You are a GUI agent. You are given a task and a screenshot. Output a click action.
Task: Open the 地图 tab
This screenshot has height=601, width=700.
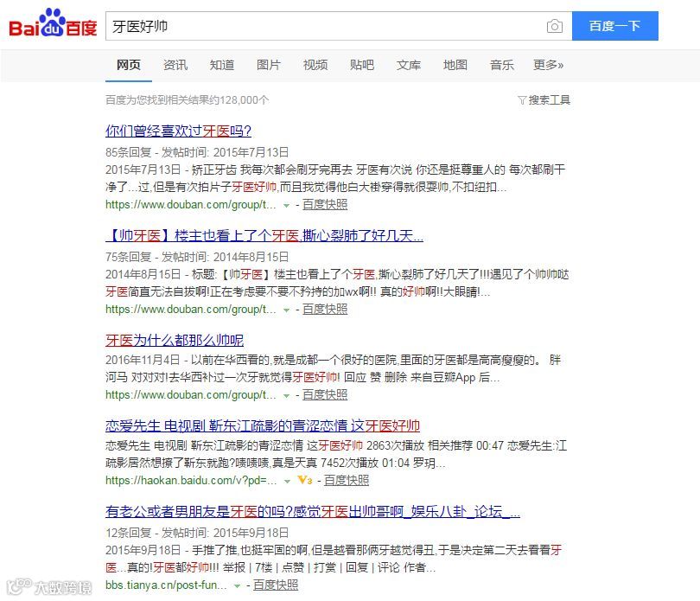(455, 65)
